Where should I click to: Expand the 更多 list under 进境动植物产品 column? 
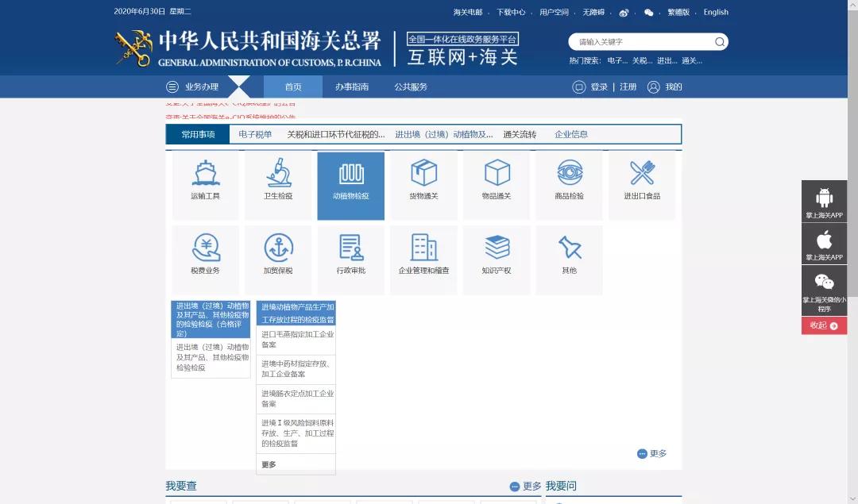(x=268, y=464)
